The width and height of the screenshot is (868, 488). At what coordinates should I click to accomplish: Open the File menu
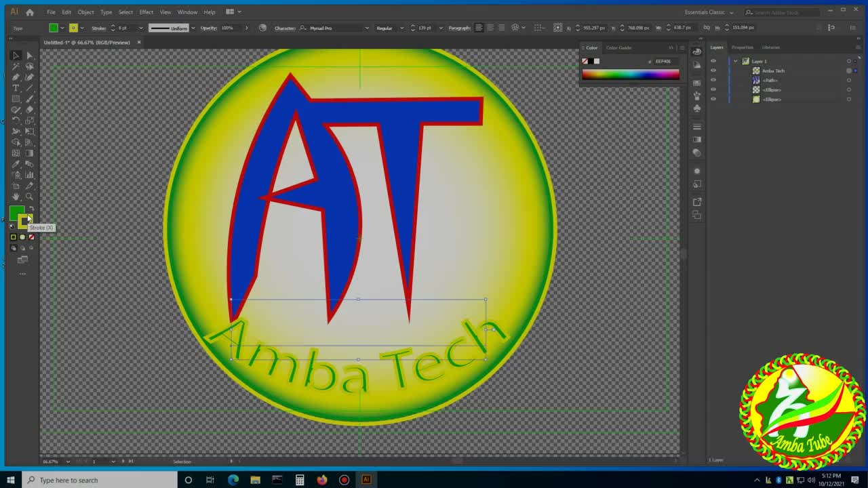click(51, 12)
